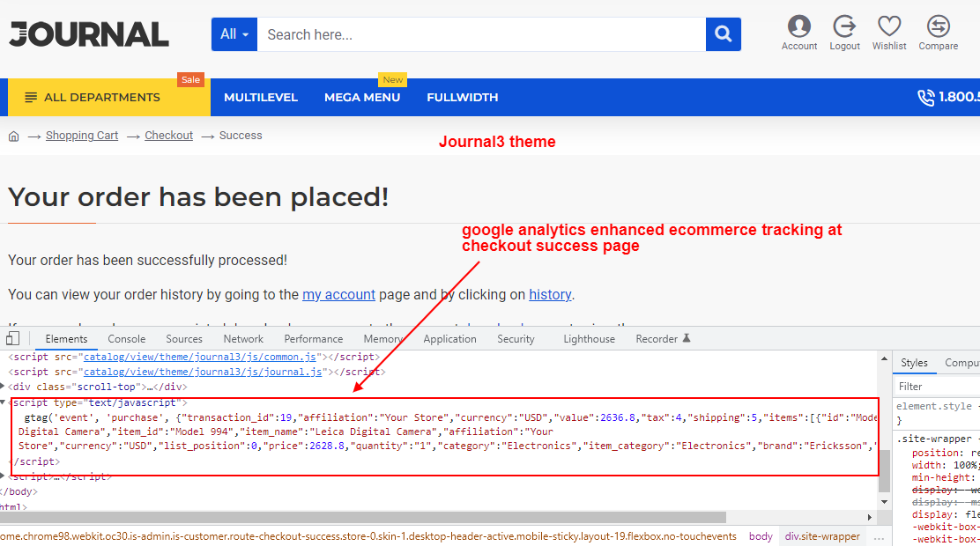Click the Your order has been placed heading
The image size is (980, 546).
198,196
